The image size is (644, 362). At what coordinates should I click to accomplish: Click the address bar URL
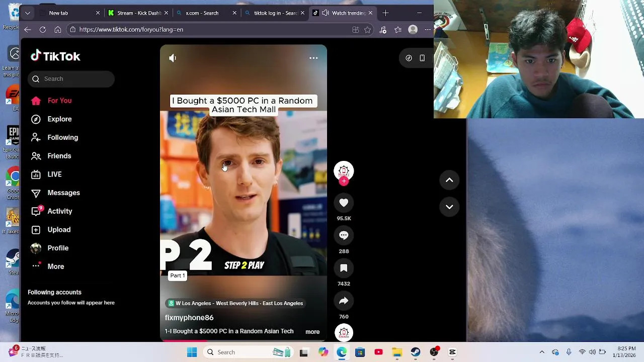pyautogui.click(x=131, y=30)
